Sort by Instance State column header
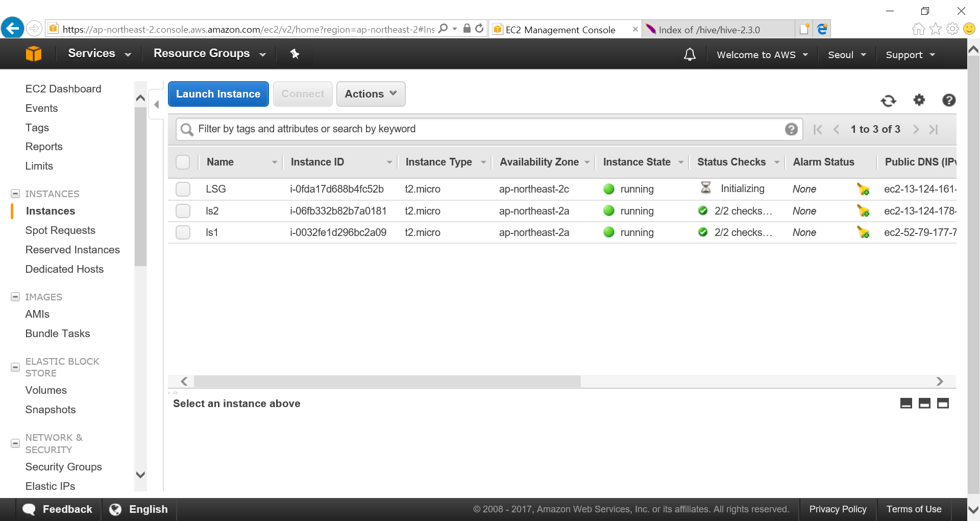The height and width of the screenshot is (521, 980). point(636,162)
